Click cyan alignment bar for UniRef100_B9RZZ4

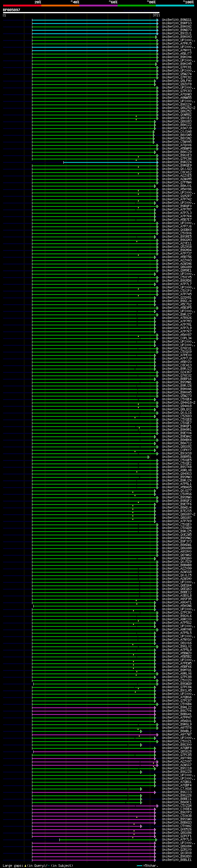click(x=111, y=162)
